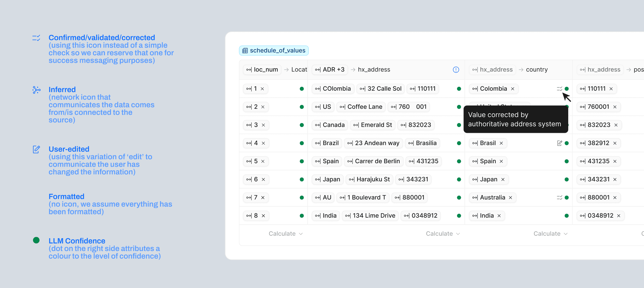Viewport: 644px width, 288px height.
Task: Click the Coffee Lane chip
Action: coord(361,107)
